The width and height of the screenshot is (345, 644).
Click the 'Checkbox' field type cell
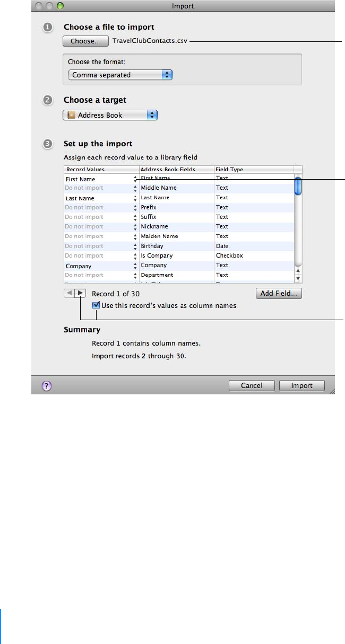point(254,255)
